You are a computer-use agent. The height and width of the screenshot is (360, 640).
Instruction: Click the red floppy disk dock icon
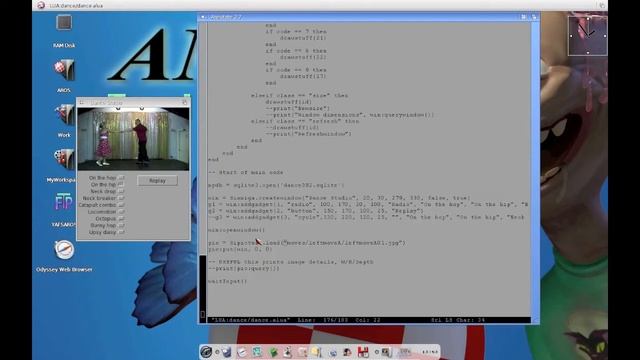[x=363, y=352]
